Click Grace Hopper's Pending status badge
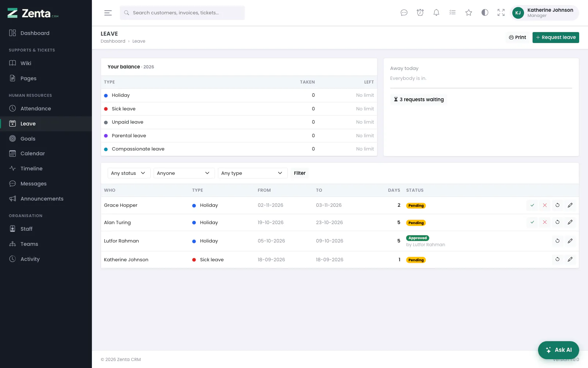Screen dimensions: 588x368 click(416, 206)
